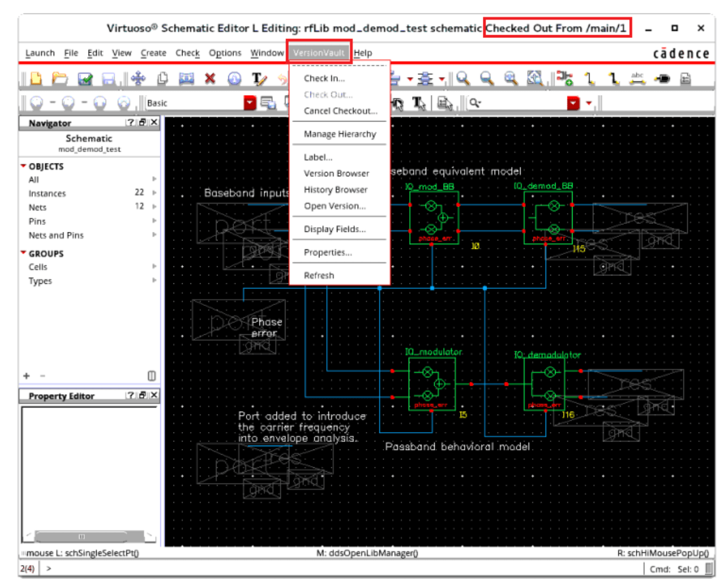The image size is (728, 587).
Task: Click the Check and Save icon
Action: (85, 79)
